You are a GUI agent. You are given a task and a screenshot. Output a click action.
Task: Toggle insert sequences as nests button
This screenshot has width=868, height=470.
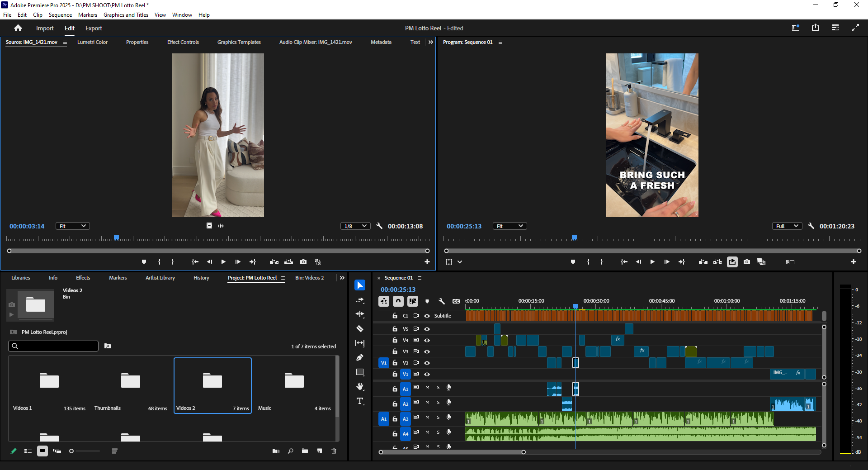click(x=384, y=301)
